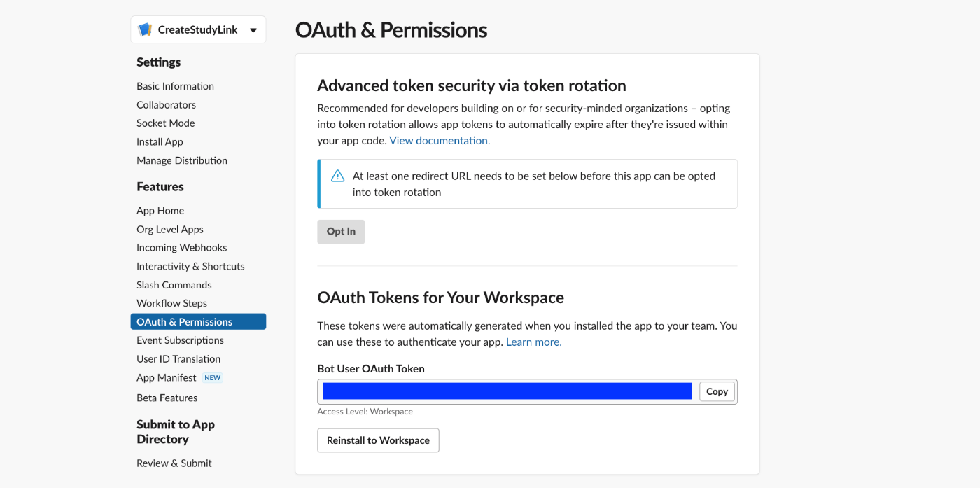
Task: Navigate to Manage Distribution
Action: tap(182, 160)
